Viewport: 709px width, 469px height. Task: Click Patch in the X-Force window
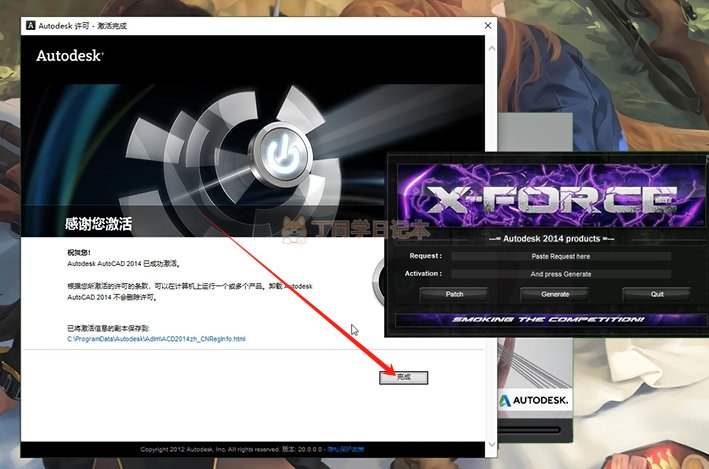tap(454, 294)
